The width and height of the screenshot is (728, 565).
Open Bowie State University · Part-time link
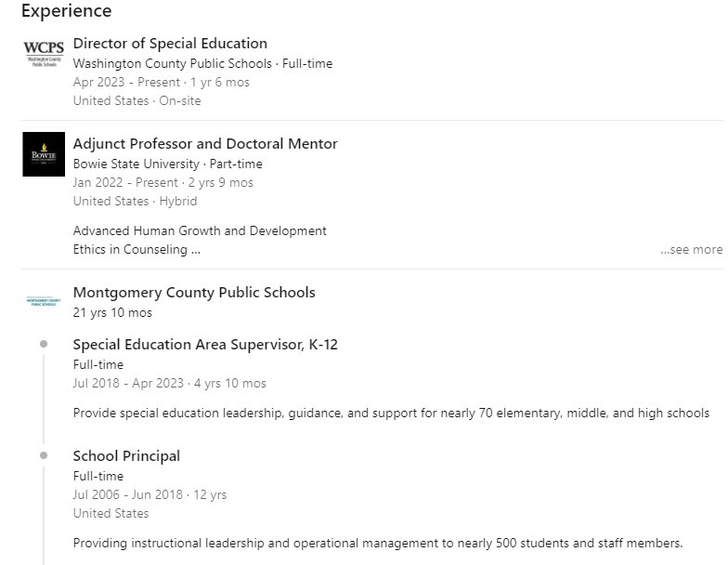tap(167, 164)
